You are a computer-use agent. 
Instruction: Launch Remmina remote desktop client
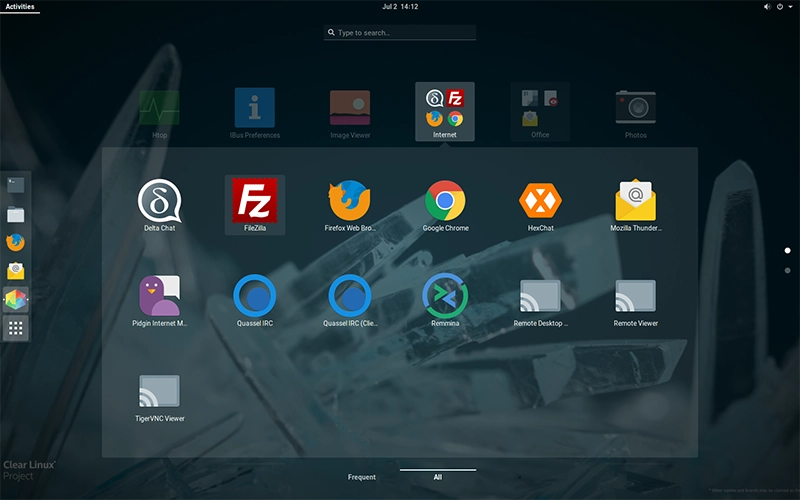coord(445,300)
